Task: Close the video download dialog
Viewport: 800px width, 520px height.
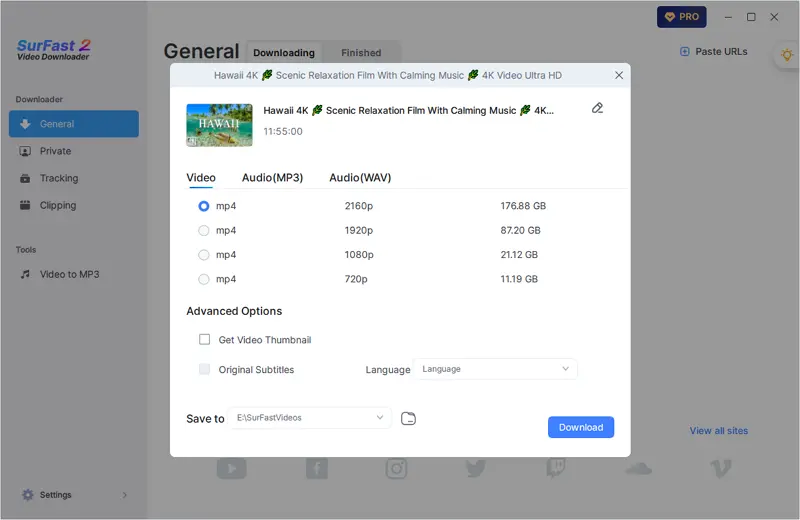Action: point(619,76)
